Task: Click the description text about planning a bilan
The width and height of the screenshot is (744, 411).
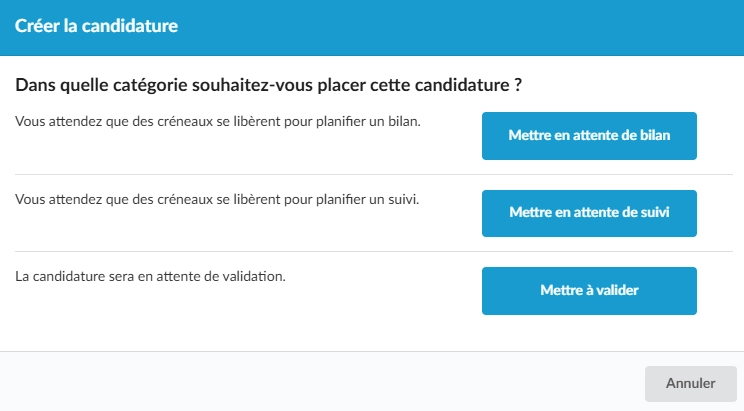Action: pos(218,121)
